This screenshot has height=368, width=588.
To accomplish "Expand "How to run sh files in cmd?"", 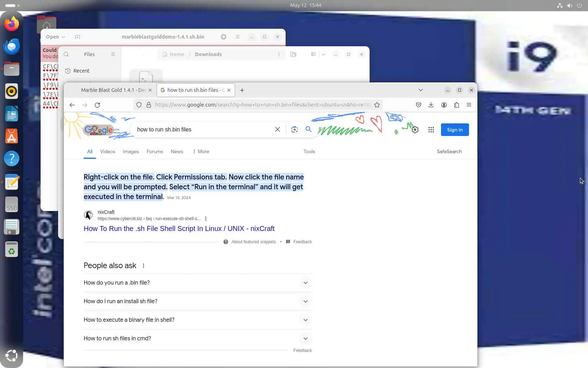I will coord(197,339).
